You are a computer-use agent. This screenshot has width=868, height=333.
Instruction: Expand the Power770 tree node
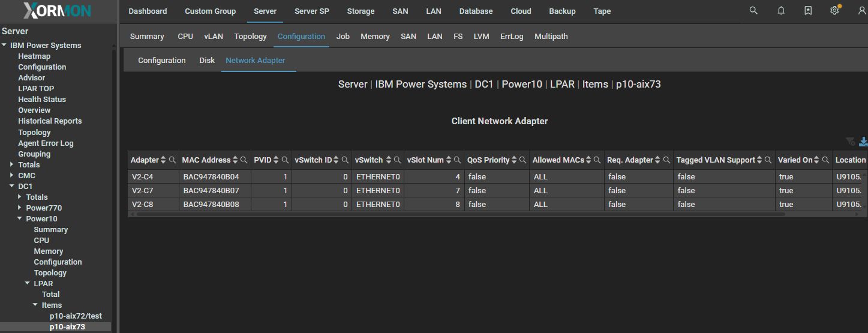(20, 208)
